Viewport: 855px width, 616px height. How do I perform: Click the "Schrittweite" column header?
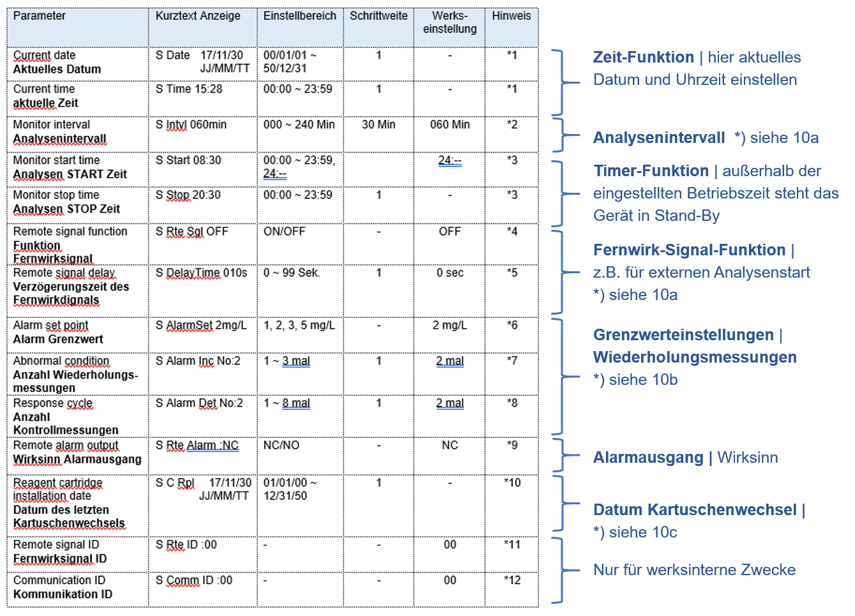click(378, 16)
